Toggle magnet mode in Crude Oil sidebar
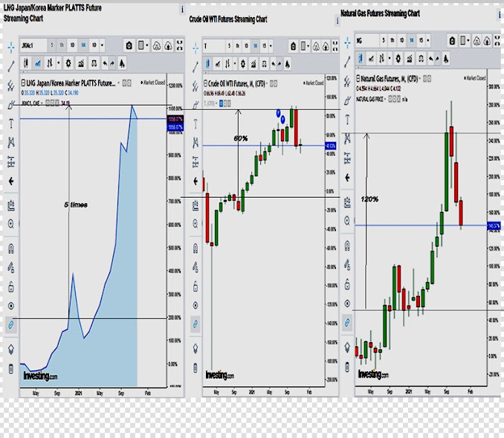 (196, 248)
